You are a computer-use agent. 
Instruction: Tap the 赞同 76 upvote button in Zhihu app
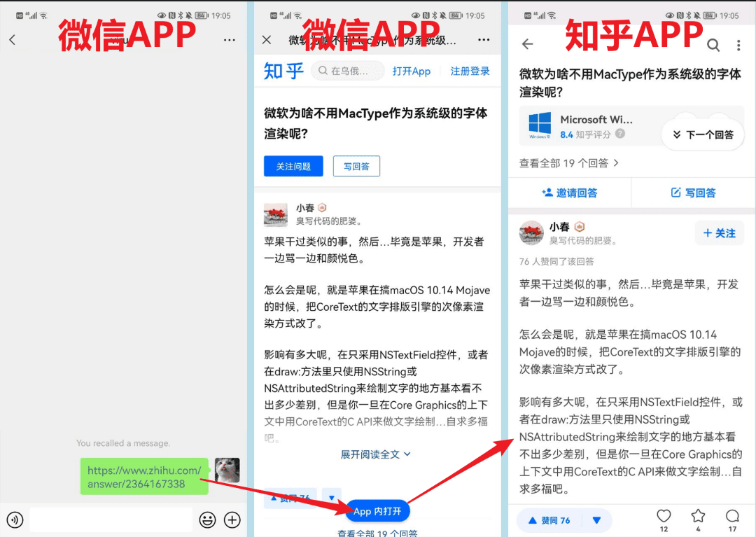point(549,521)
